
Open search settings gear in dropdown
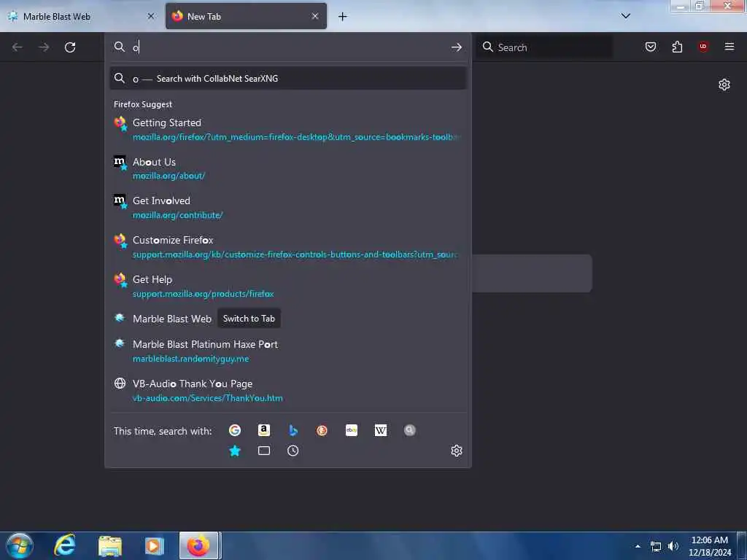(457, 451)
